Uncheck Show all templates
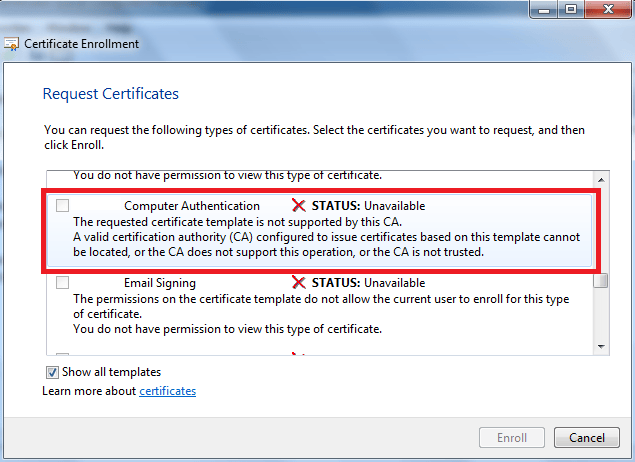Image resolution: width=635 pixels, height=462 pixels. click(x=52, y=372)
